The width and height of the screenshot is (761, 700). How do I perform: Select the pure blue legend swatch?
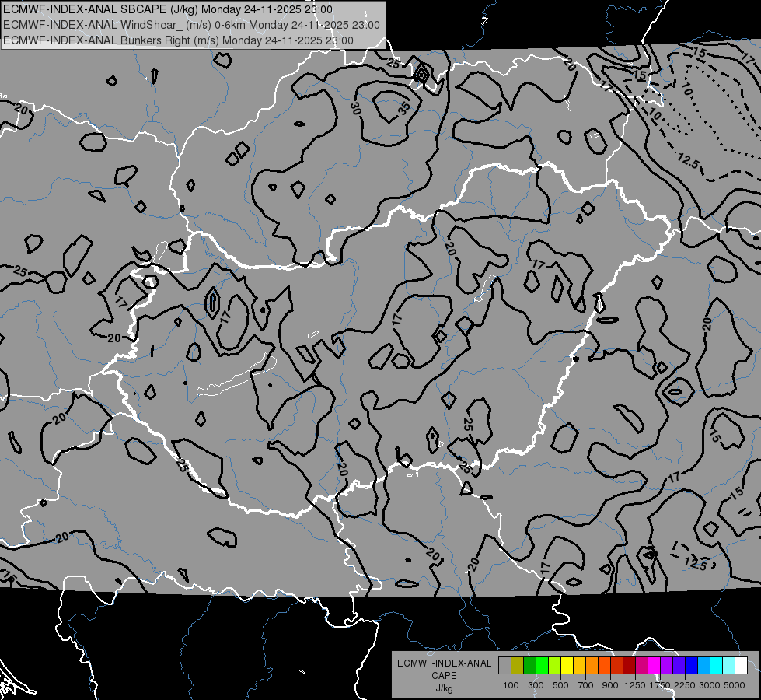tap(692, 666)
